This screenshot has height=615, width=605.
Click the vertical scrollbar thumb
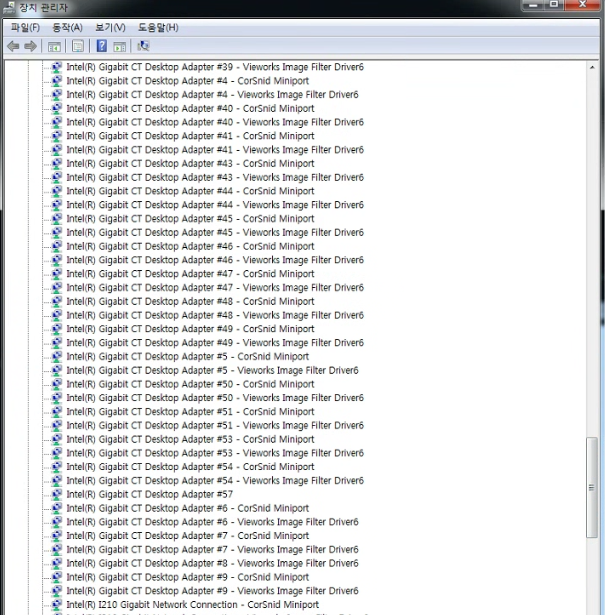click(x=592, y=488)
